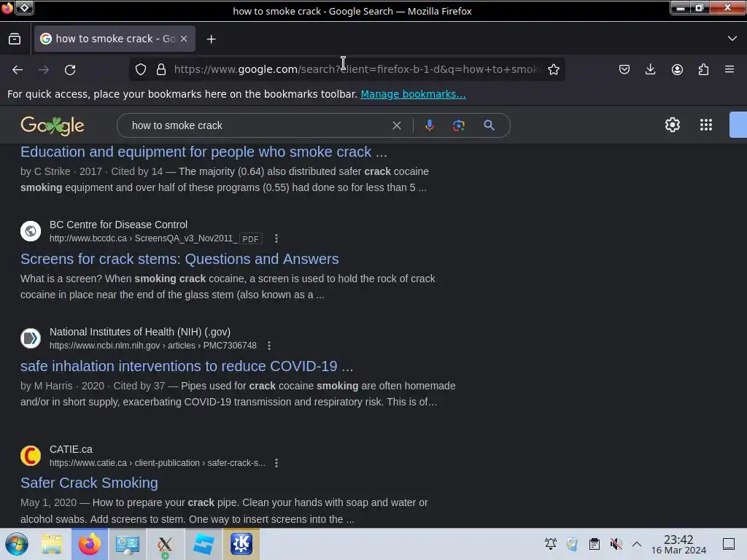The height and width of the screenshot is (560, 747).
Task: Click the ncbi.nlm.nih.gov URL breadcrumb
Action: click(153, 346)
